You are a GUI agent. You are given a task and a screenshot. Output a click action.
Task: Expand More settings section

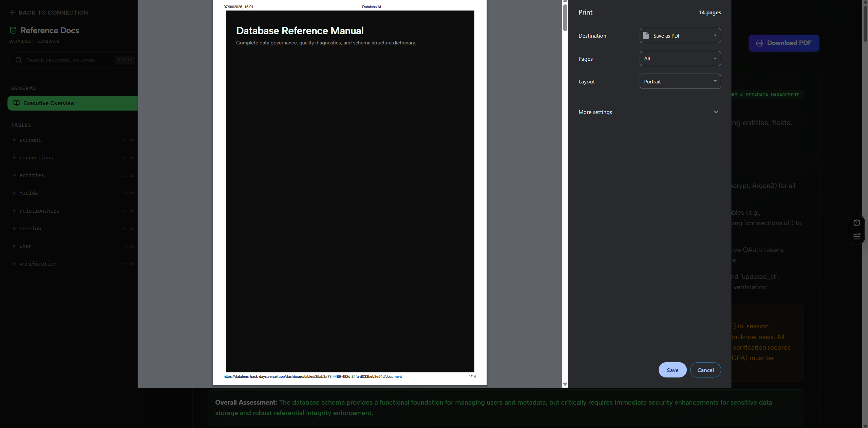[649, 112]
